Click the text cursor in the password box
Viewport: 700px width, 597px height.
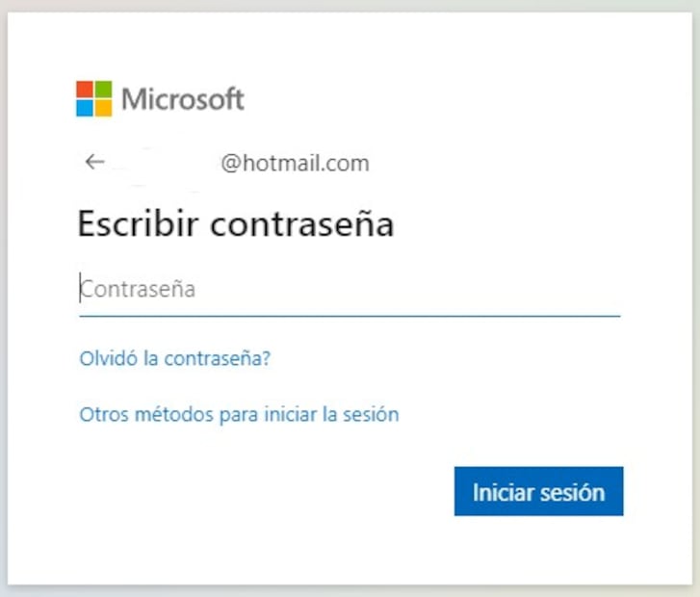pos(79,289)
